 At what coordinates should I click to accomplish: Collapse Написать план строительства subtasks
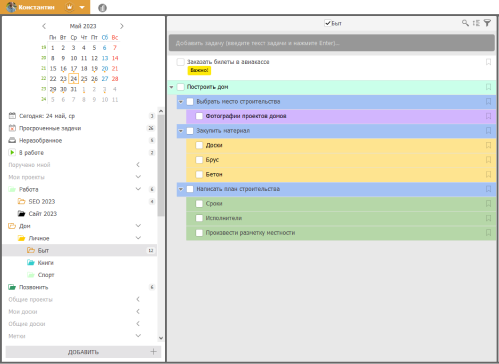point(181,189)
